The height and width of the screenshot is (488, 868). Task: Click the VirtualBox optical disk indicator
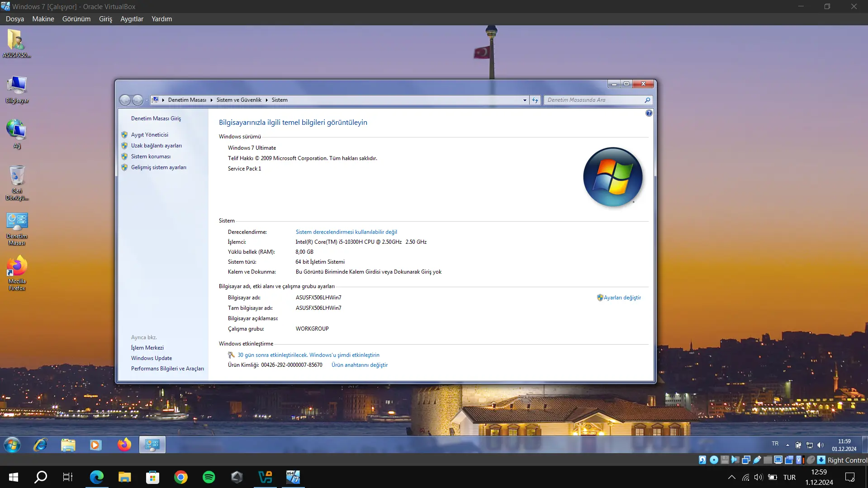pyautogui.click(x=714, y=460)
